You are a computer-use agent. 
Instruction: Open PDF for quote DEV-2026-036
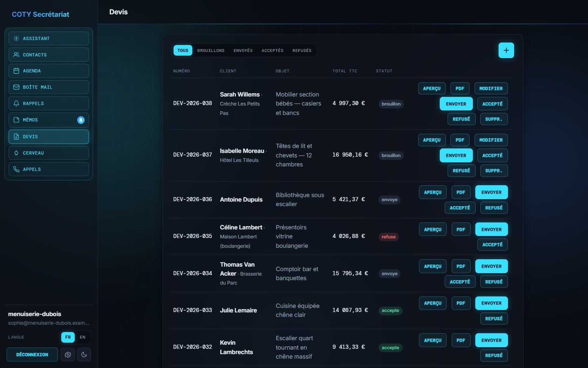coord(461,192)
